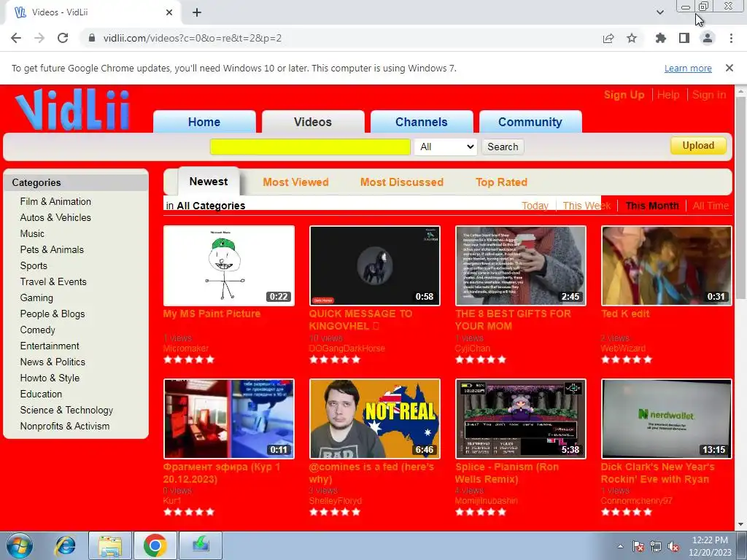This screenshot has height=560, width=747.
Task: Go to the Home tab
Action: [x=204, y=122]
